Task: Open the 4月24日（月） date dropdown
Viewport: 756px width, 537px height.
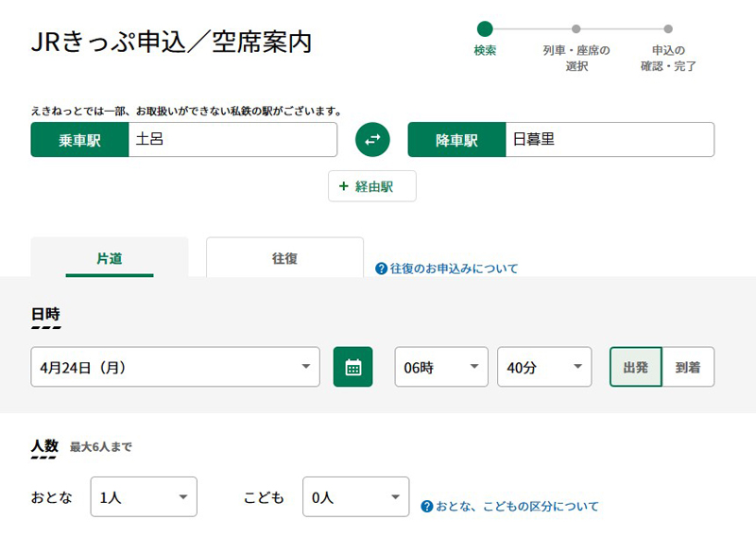Action: 175,367
